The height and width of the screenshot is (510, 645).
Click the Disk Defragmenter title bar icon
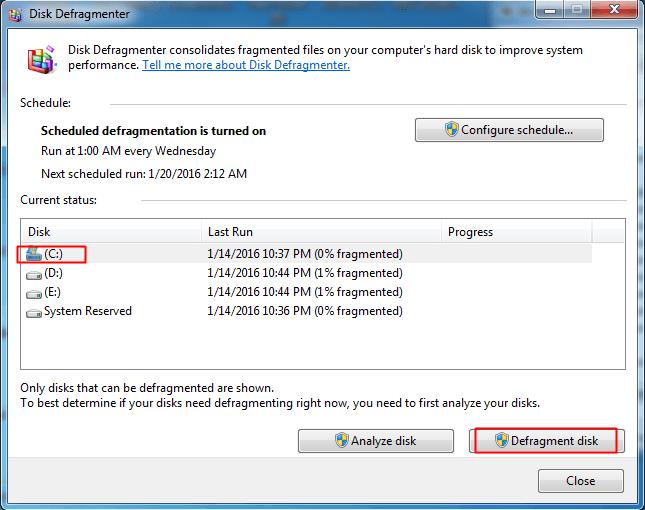pos(15,14)
